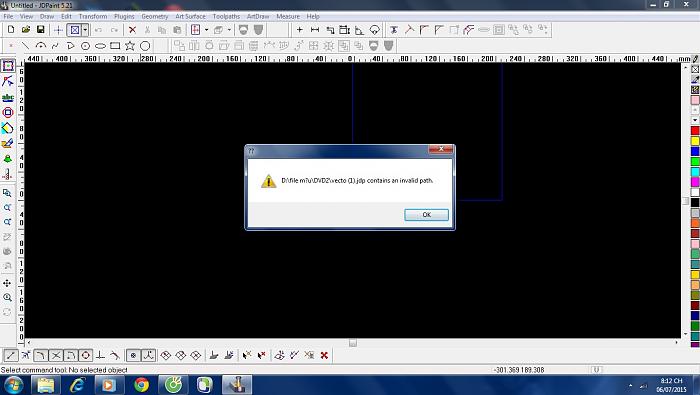Click the abc text tool in sidebar
Image resolution: width=700 pixels, height=395 pixels.
click(x=8, y=97)
